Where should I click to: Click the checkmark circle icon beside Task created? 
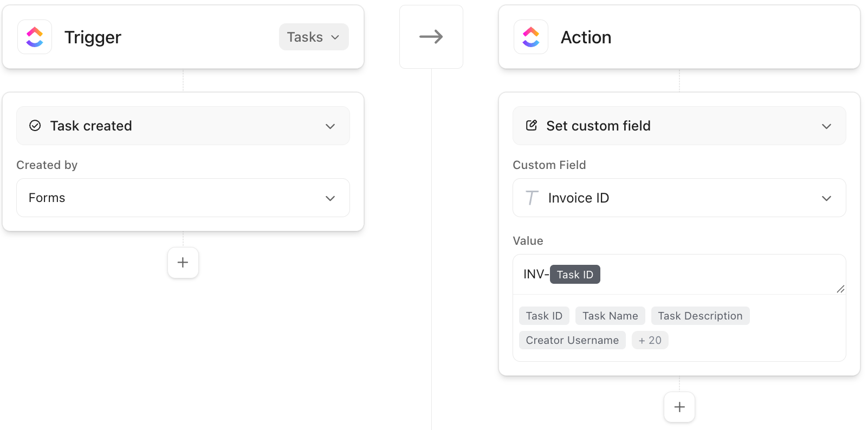point(35,126)
